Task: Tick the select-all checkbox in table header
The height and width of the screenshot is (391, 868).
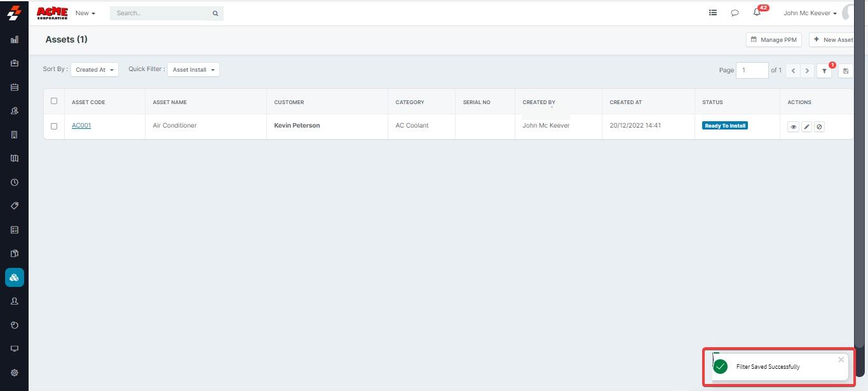Action: pos(54,101)
